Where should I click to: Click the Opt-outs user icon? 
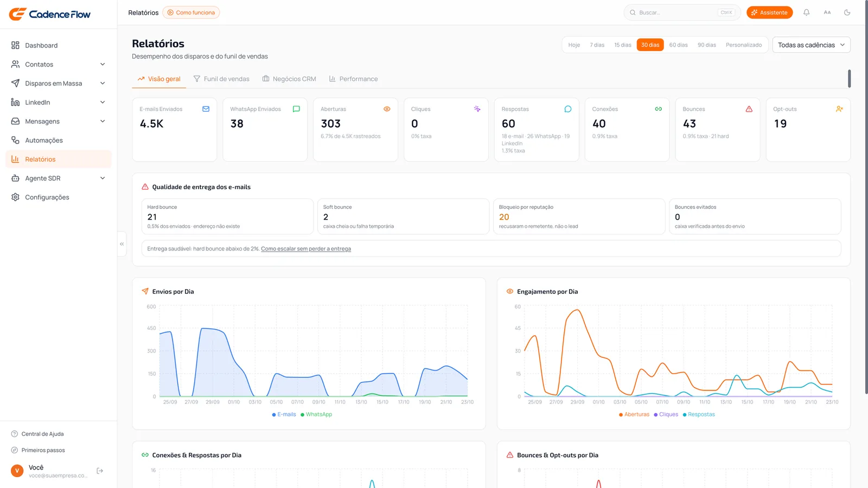pos(840,109)
